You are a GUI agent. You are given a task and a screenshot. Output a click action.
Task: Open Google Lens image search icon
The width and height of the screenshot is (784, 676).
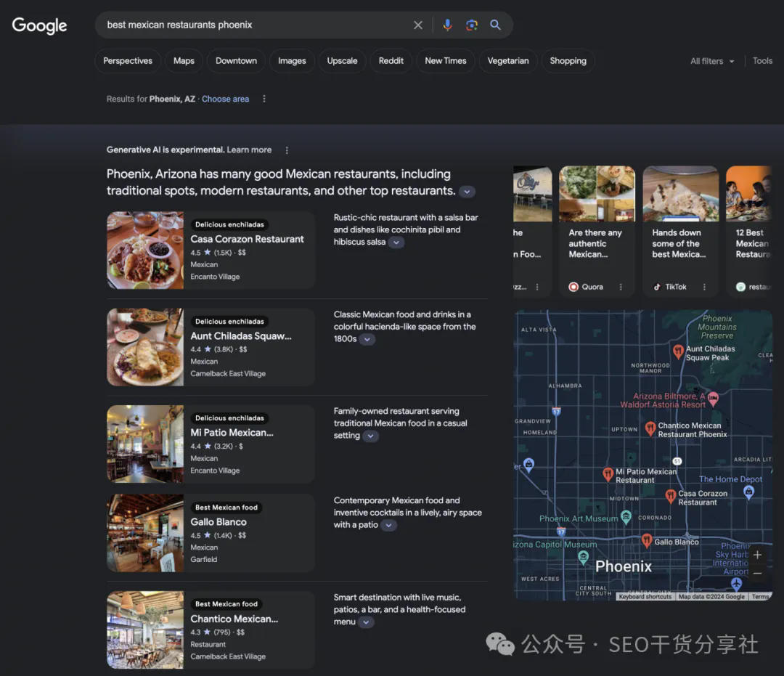point(472,25)
